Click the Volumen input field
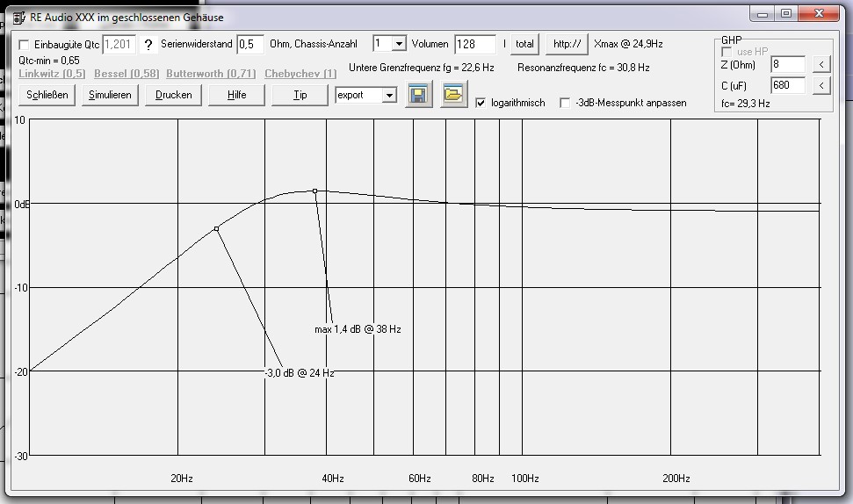 [x=475, y=44]
